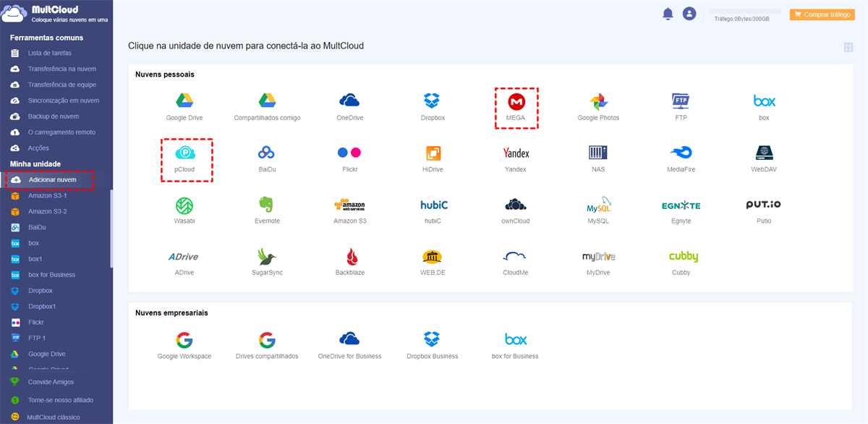
Task: Connect the Google Drive cloud
Action: point(184,106)
